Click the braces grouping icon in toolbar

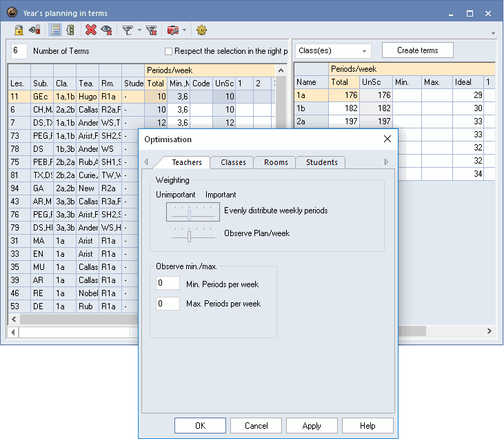point(70,30)
